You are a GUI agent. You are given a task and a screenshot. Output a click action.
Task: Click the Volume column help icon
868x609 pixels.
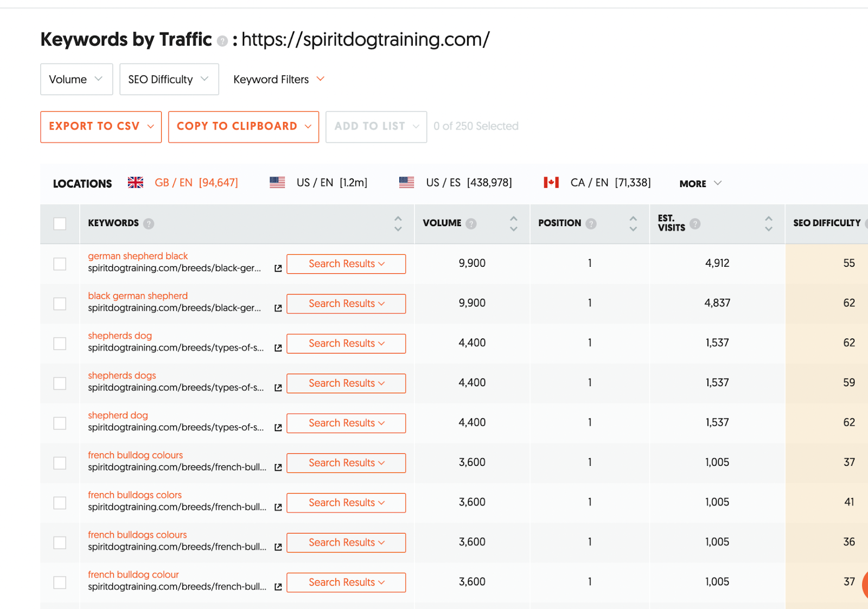point(471,223)
